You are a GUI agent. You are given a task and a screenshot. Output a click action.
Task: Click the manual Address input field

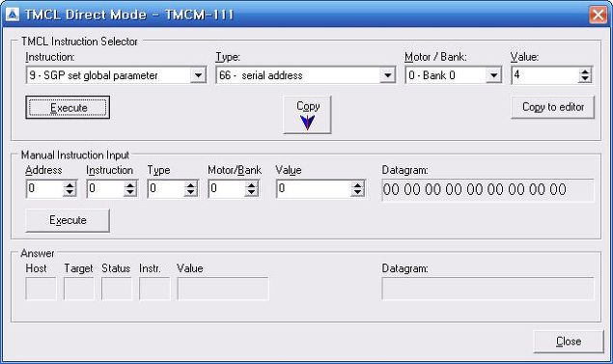pyautogui.click(x=44, y=189)
